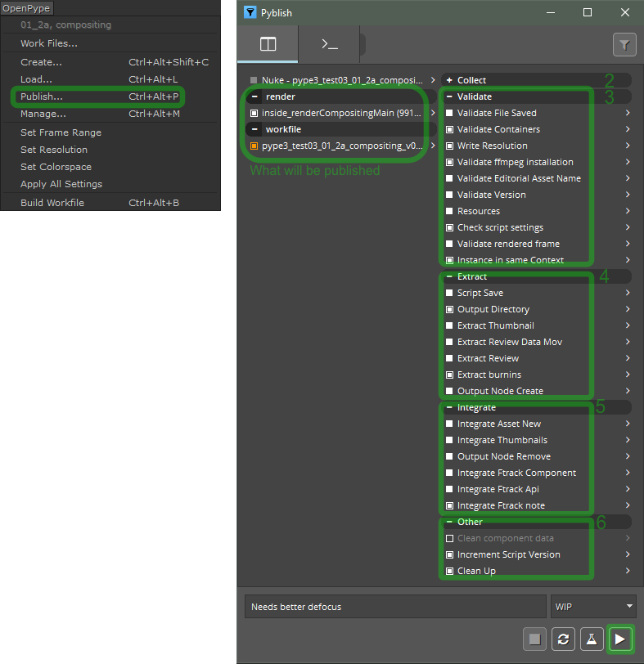This screenshot has width=644, height=664.
Task: Toggle the Nuke context row checkbox
Action: (x=254, y=80)
